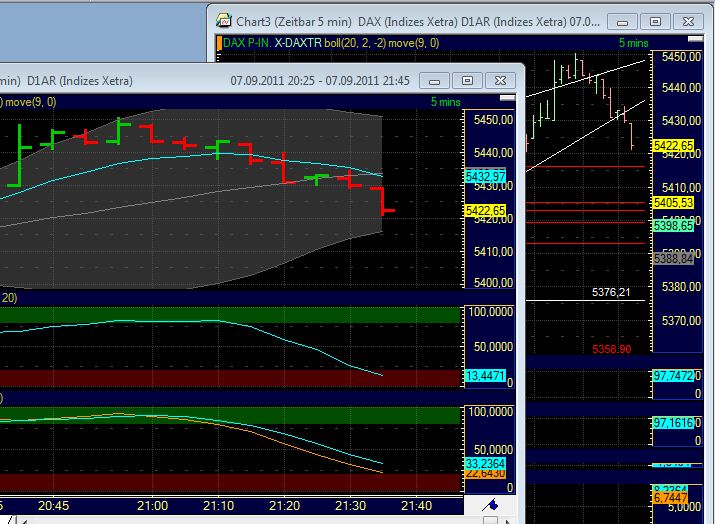Click the blue flag icon below price axis
This screenshot has width=715, height=524.
pyautogui.click(x=491, y=505)
